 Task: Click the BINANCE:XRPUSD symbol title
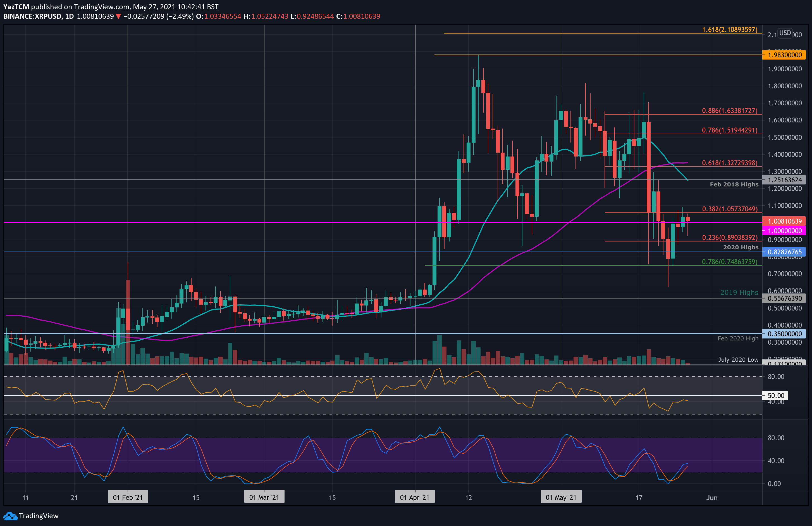tap(33, 16)
